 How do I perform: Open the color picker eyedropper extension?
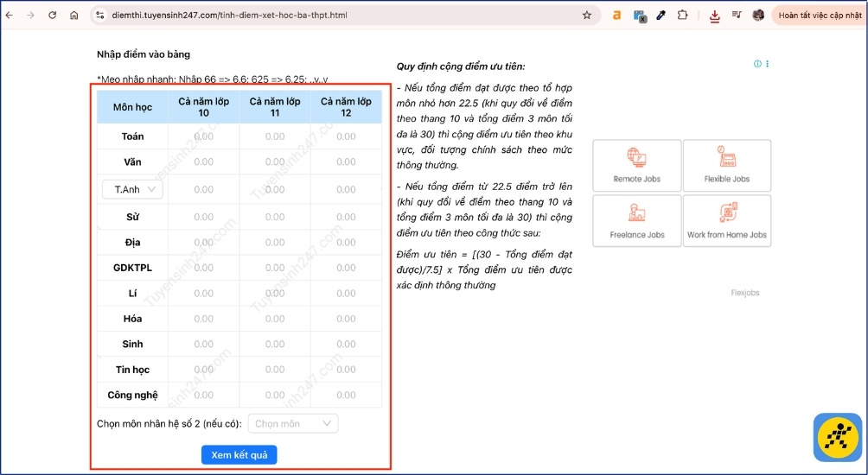point(661,16)
